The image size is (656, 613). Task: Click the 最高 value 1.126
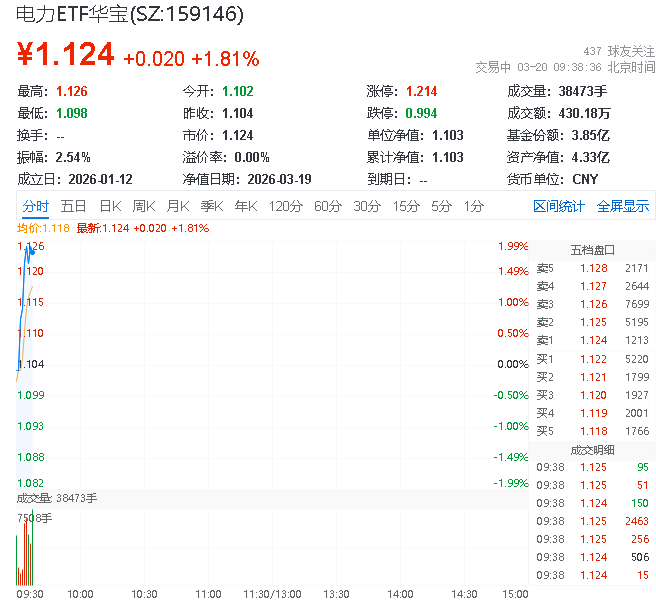point(72,91)
